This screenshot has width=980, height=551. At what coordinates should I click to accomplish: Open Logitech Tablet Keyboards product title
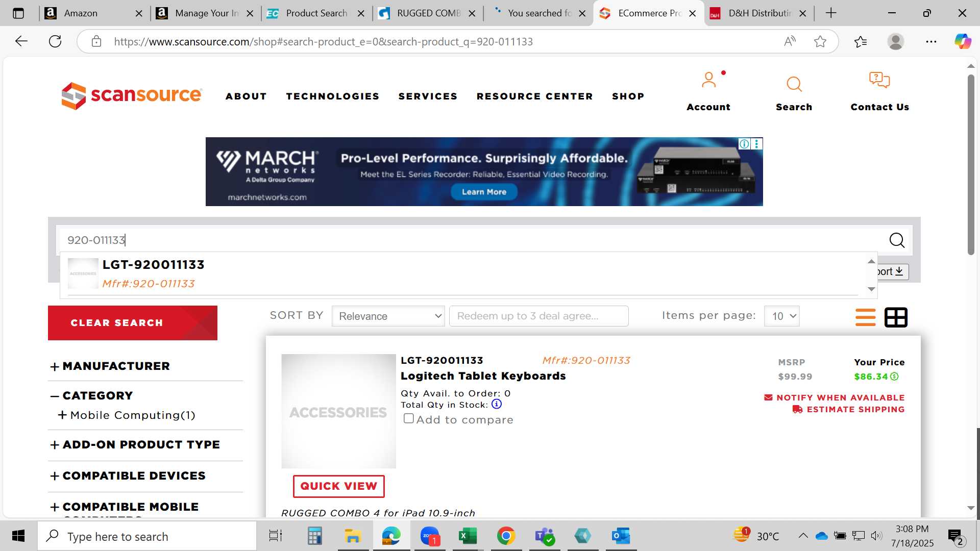483,376
